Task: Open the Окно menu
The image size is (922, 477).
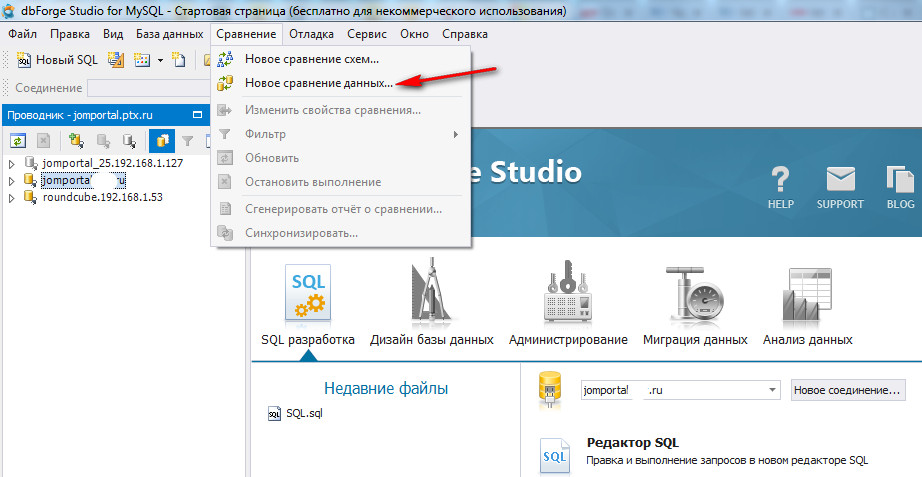Action: (x=415, y=34)
